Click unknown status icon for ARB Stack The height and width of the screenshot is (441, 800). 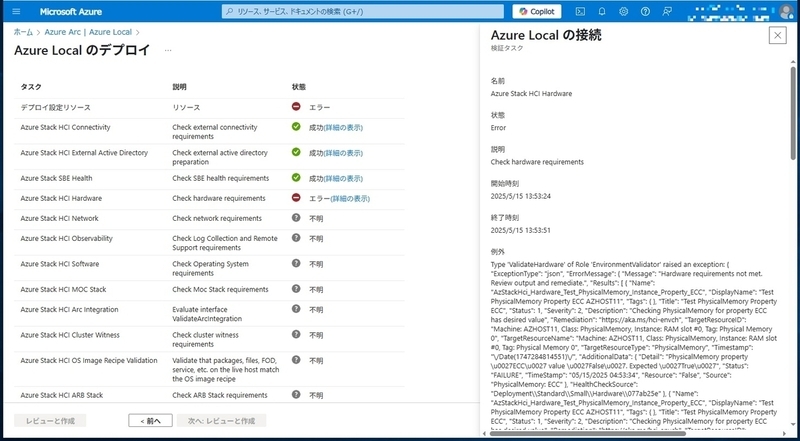point(296,394)
